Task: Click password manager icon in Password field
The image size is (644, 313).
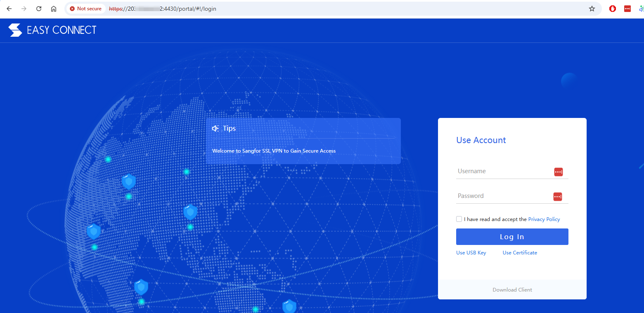Action: click(x=558, y=197)
